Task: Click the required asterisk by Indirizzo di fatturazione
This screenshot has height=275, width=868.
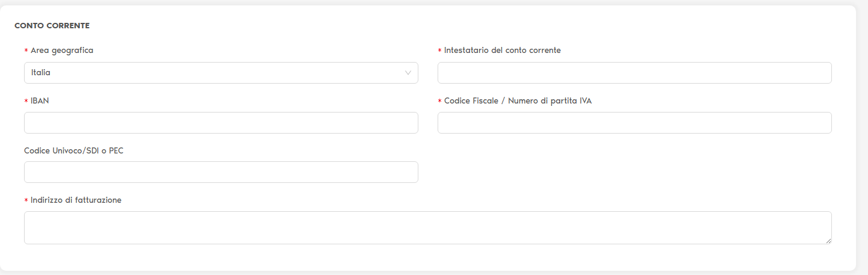Action: pyautogui.click(x=26, y=201)
